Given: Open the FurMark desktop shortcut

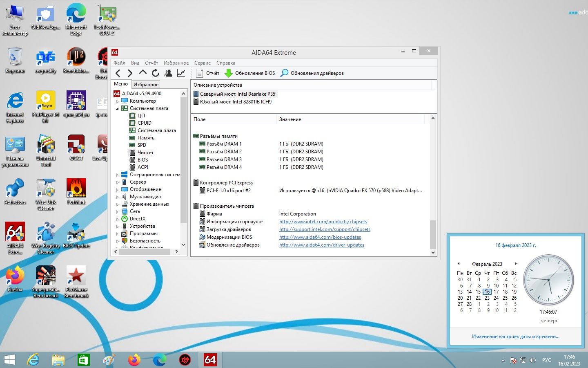Looking at the screenshot, I should 76,191.
